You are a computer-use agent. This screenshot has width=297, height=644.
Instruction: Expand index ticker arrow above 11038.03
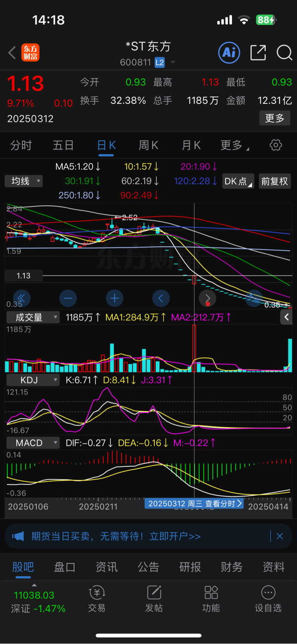(x=34, y=585)
